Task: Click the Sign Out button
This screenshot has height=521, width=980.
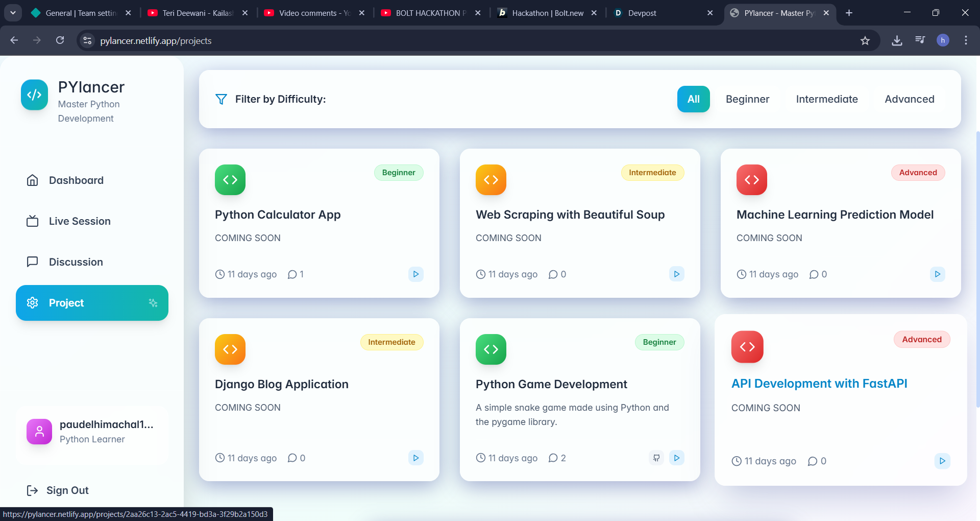Action: (58, 490)
